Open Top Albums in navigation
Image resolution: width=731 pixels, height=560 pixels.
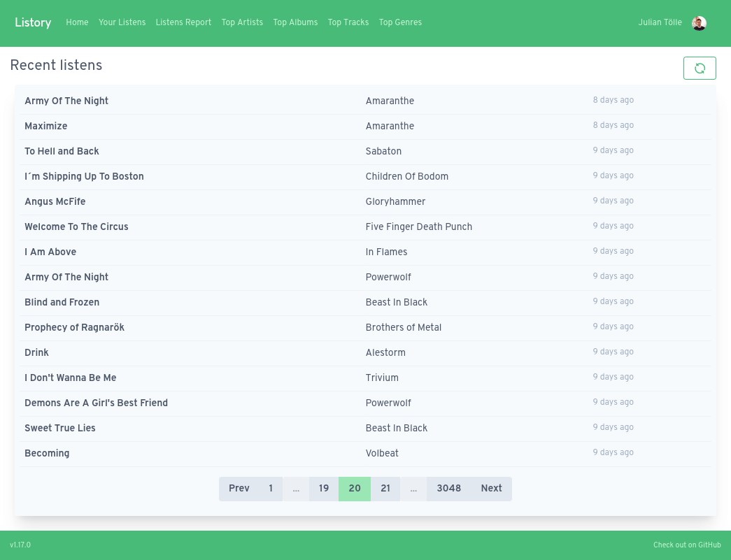[295, 22]
